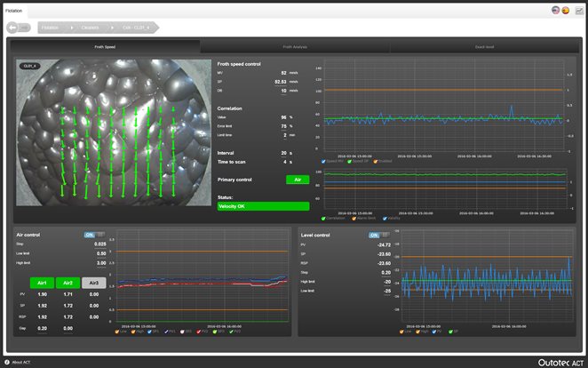Image resolution: width=588 pixels, height=368 pixels.
Task: Click Time to scan value 4
Action: coord(285,162)
